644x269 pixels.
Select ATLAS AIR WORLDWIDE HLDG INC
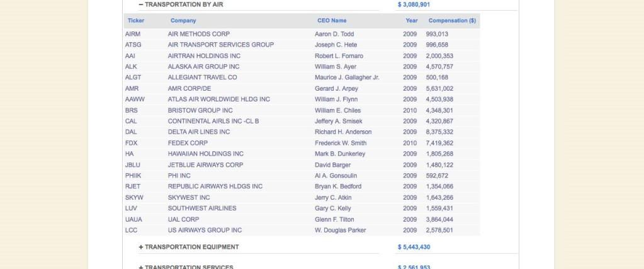pos(219,99)
